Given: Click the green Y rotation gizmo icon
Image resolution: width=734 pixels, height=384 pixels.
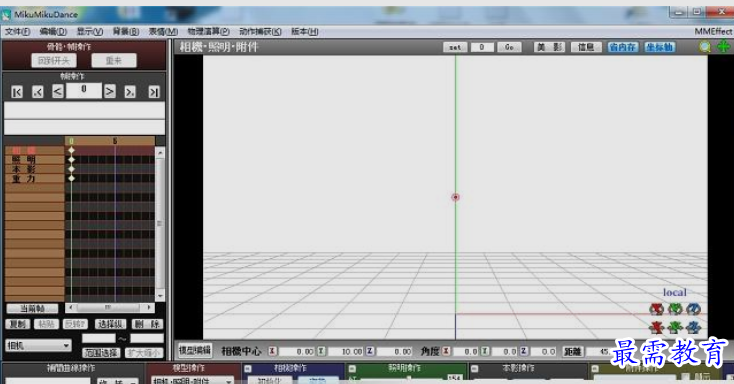Looking at the screenshot, I should [675, 309].
